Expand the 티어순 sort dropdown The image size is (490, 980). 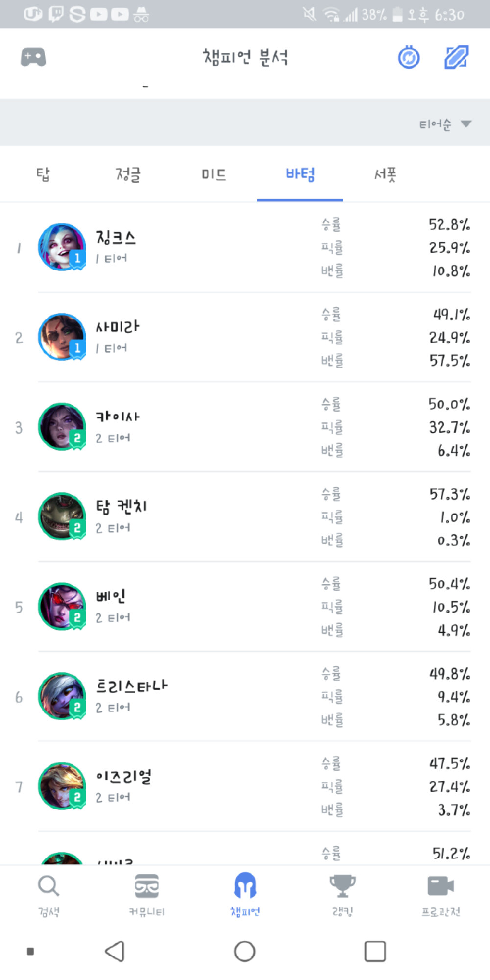[x=445, y=124]
